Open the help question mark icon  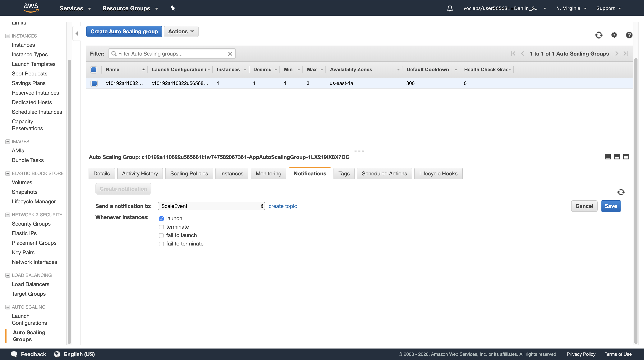pyautogui.click(x=629, y=35)
